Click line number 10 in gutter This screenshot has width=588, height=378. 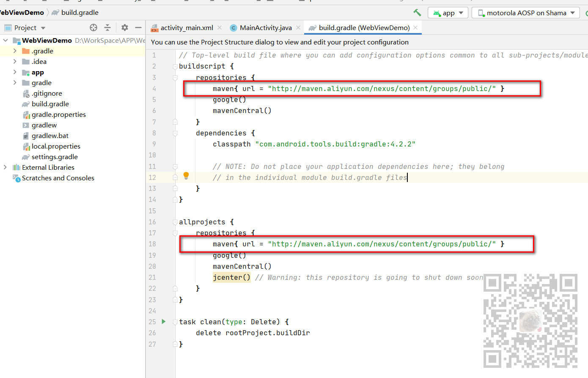pos(152,155)
